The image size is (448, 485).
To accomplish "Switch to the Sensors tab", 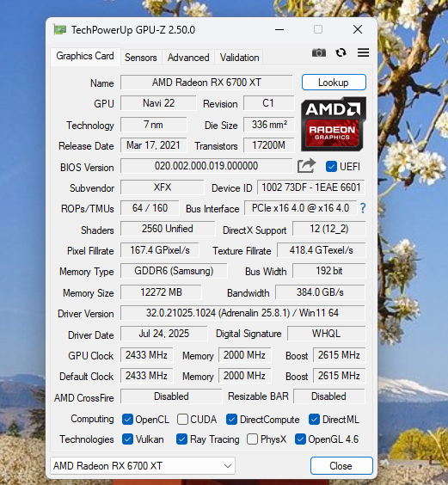I will point(141,58).
